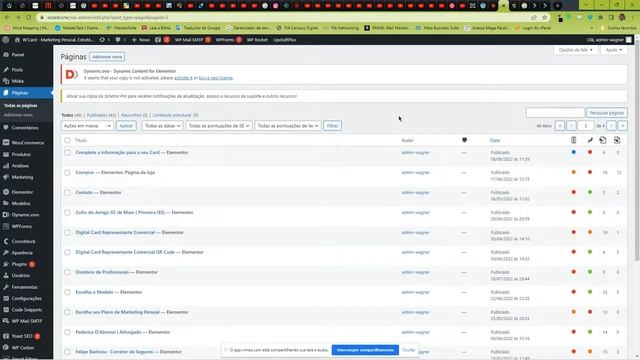The width and height of the screenshot is (640, 360).
Task: Open the Publicados filter tab
Action: click(x=101, y=115)
